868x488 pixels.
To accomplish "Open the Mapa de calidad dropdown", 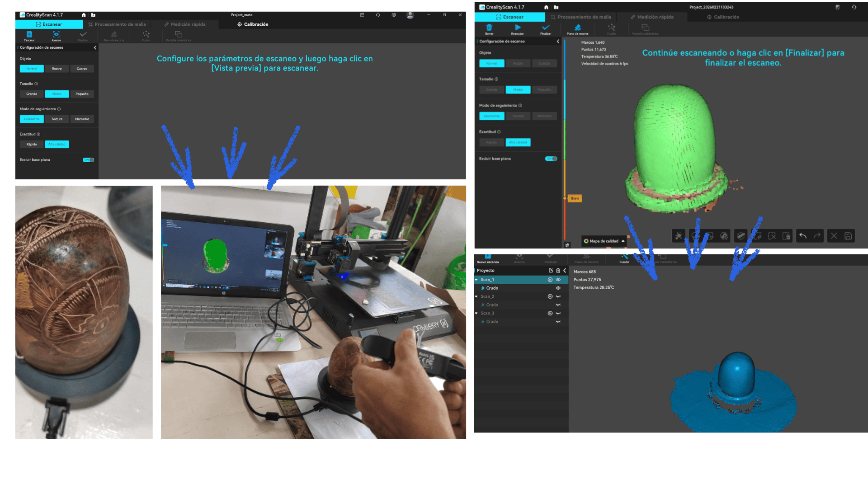I will pyautogui.click(x=604, y=241).
